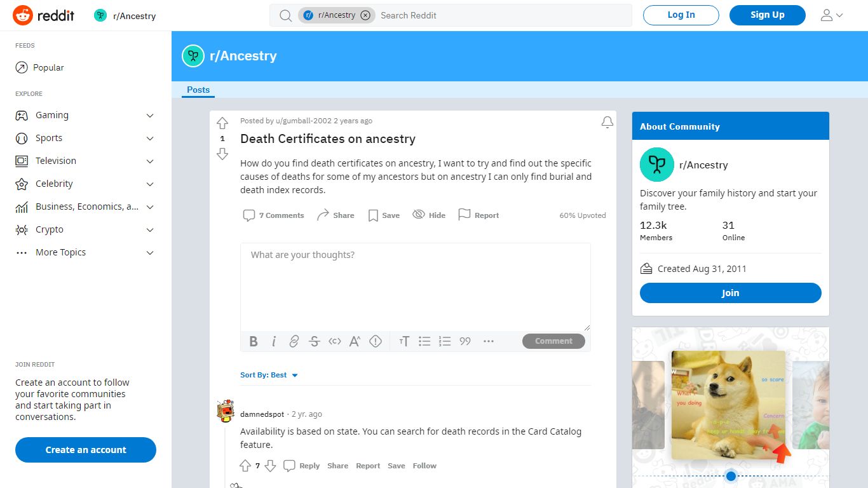Toggle heading formatting

click(404, 341)
